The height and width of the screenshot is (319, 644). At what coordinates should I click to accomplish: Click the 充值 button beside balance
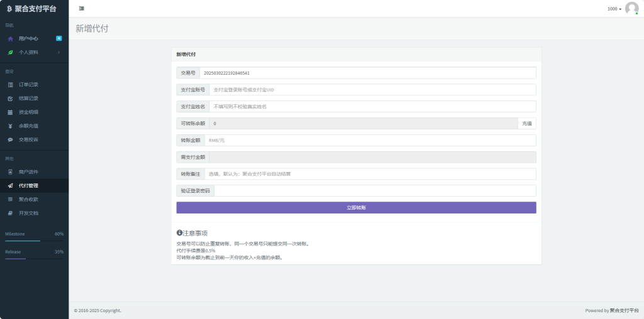[527, 124]
